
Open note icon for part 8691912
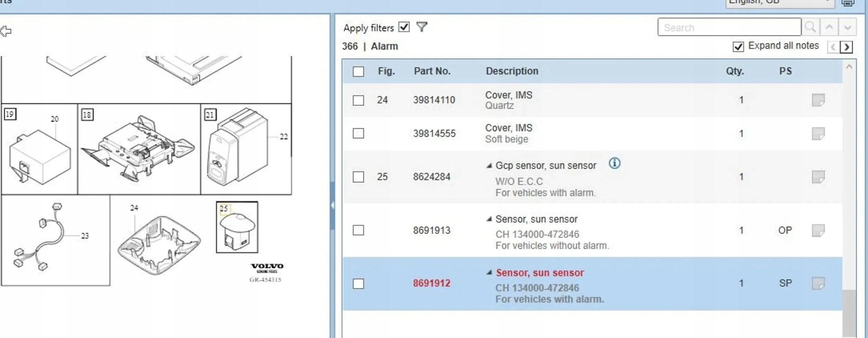(818, 283)
